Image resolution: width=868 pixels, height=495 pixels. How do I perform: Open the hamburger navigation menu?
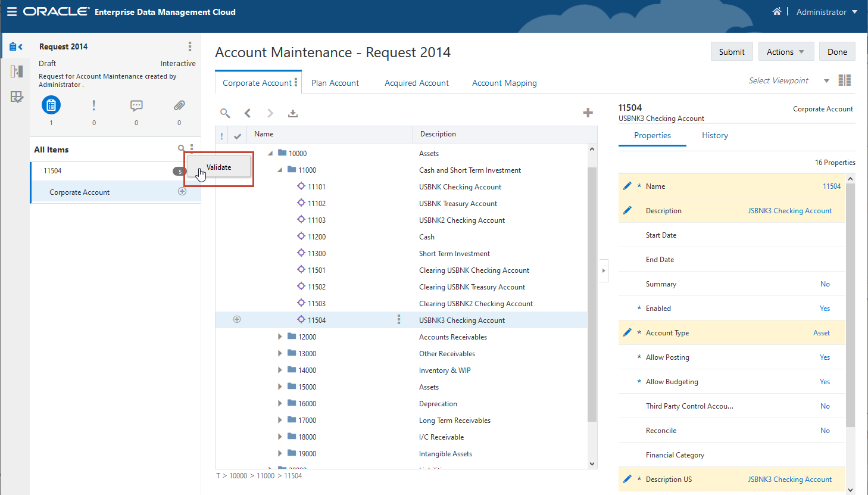click(x=12, y=12)
